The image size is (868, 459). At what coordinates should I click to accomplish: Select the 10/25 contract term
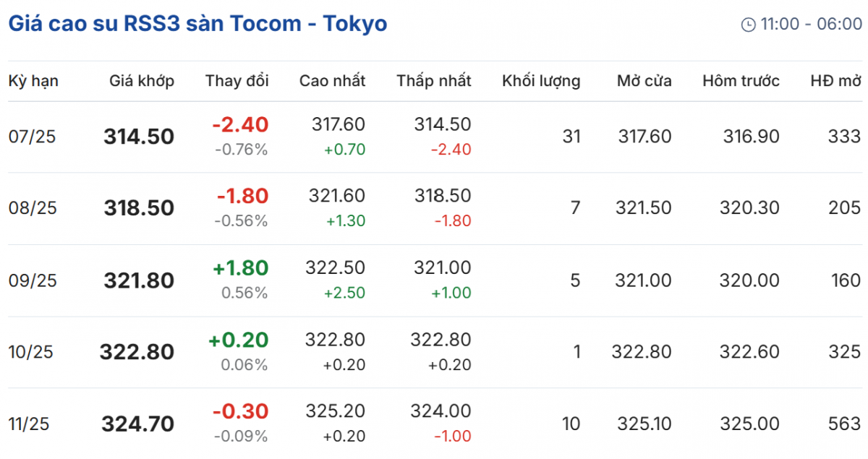pos(32,352)
